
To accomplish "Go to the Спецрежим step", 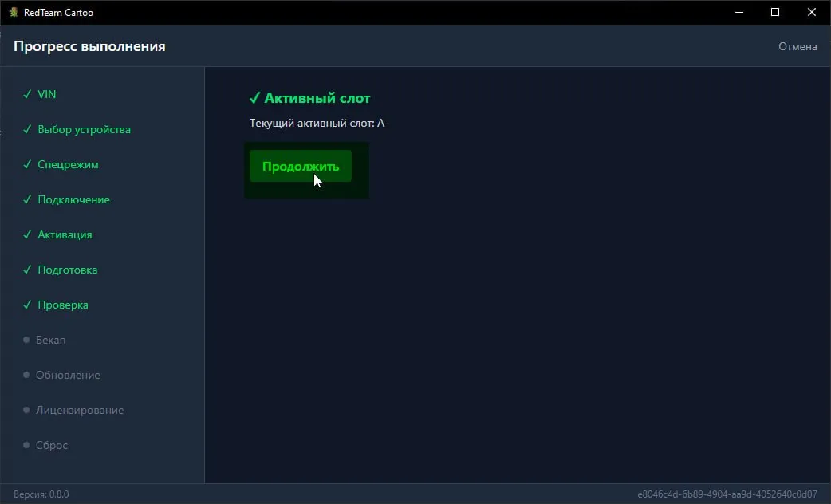I will pyautogui.click(x=68, y=164).
